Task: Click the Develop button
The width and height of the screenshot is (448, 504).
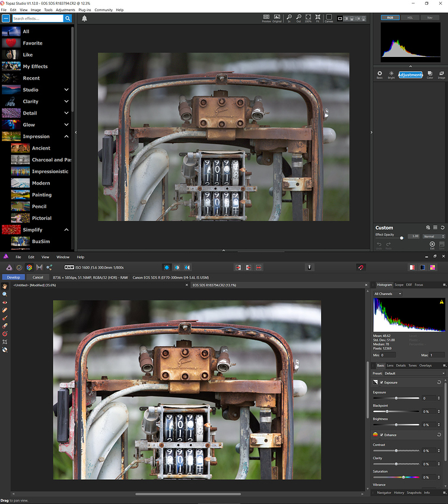Action: click(x=14, y=277)
